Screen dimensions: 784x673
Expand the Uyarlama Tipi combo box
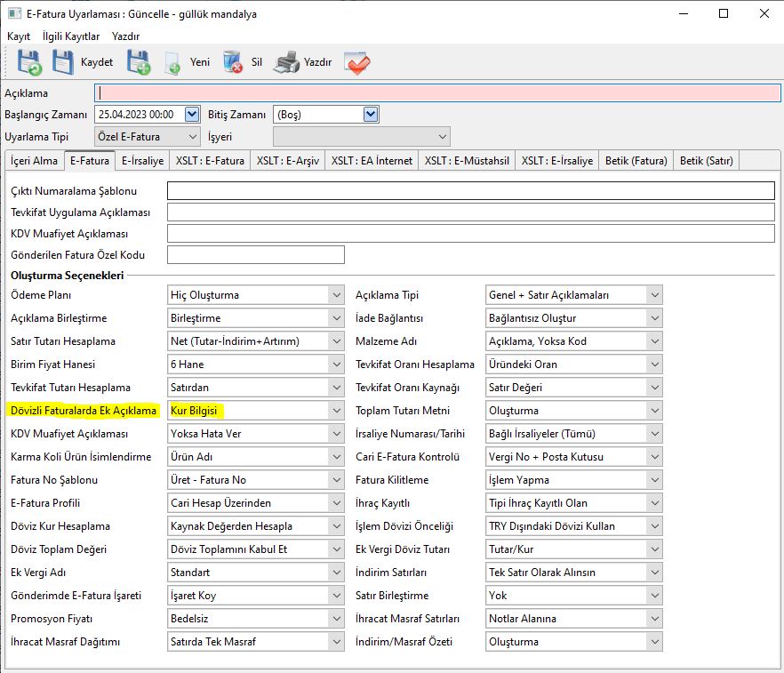pyautogui.click(x=192, y=137)
